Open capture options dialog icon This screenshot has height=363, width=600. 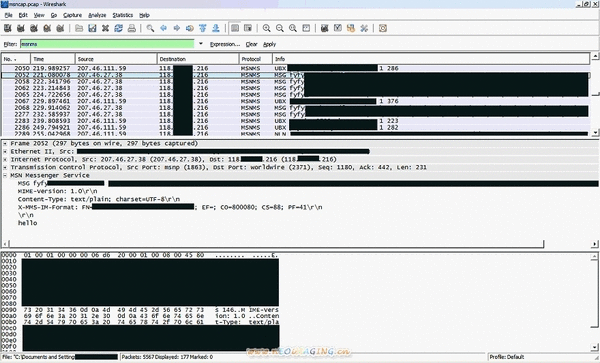(21, 28)
